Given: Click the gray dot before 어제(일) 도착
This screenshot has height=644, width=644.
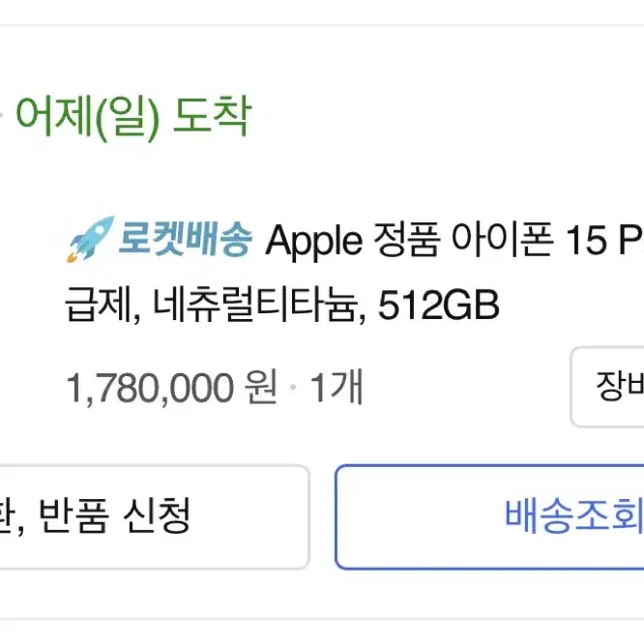Looking at the screenshot, I should tap(1, 115).
